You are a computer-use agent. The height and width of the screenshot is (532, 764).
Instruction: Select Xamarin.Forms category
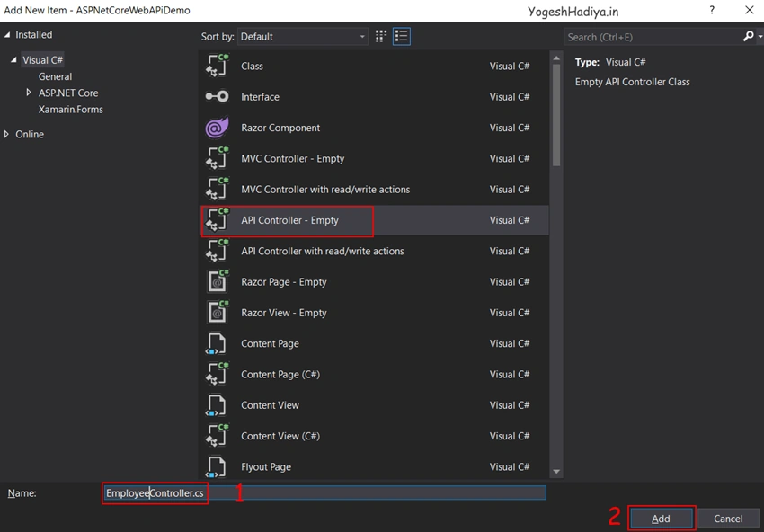(x=71, y=109)
